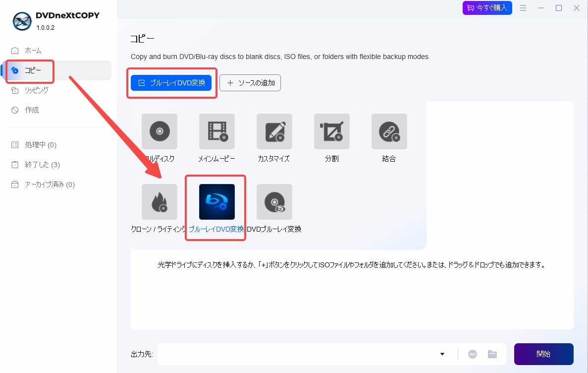Screen dimensions: 588x373
Task: Click the 処理中 list icon
Action: 15,145
